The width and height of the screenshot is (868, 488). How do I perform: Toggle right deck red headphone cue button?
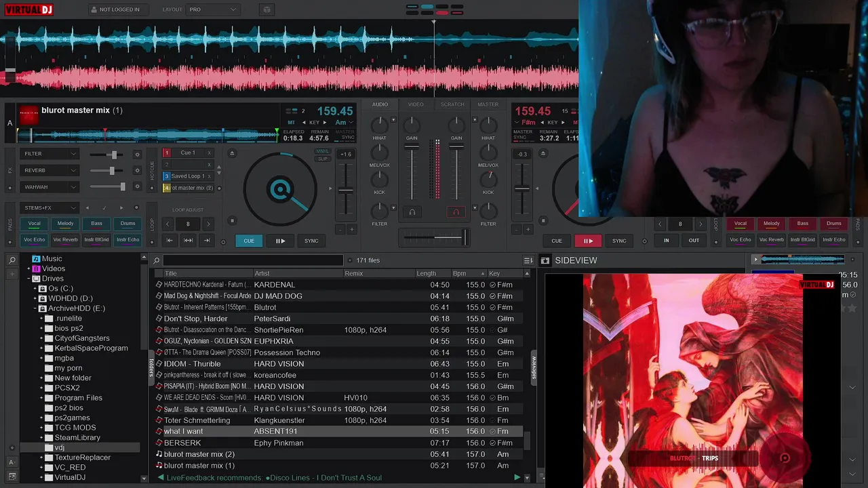(456, 212)
